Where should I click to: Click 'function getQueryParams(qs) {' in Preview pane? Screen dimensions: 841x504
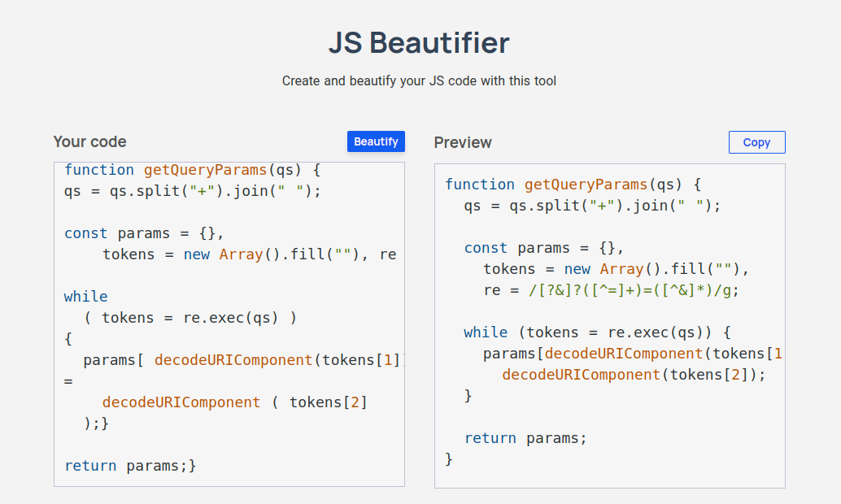pos(573,185)
